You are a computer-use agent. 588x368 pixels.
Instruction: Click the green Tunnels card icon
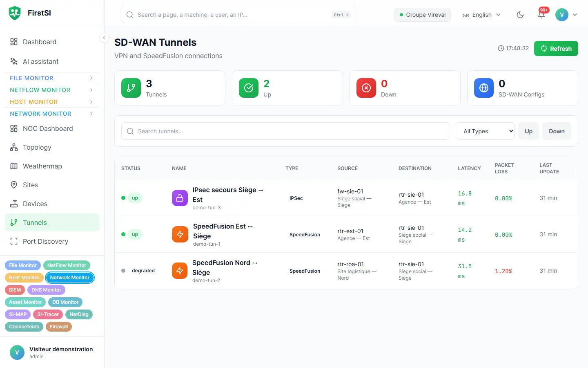(131, 88)
